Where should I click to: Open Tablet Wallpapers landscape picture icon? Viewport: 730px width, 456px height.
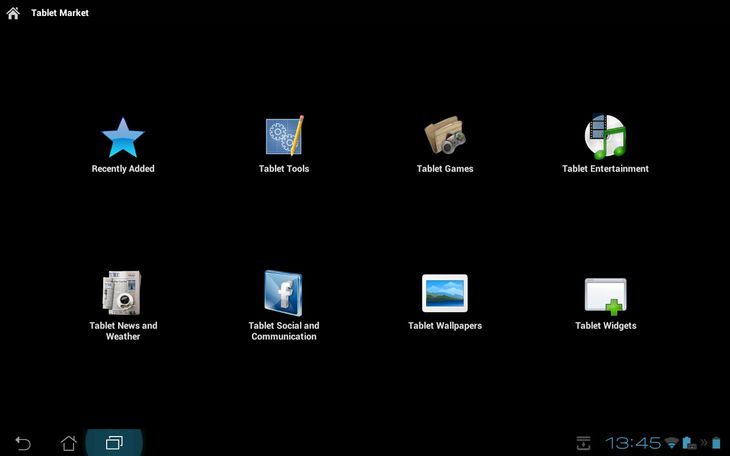coord(445,293)
